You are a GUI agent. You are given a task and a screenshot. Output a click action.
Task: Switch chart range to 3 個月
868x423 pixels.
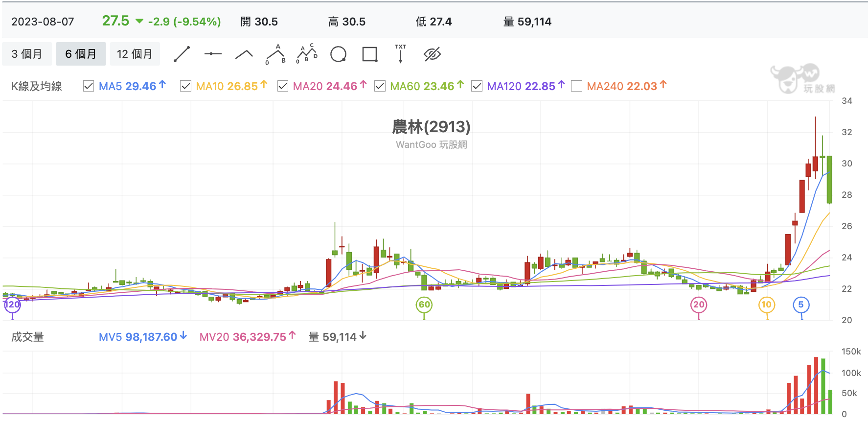click(x=27, y=54)
